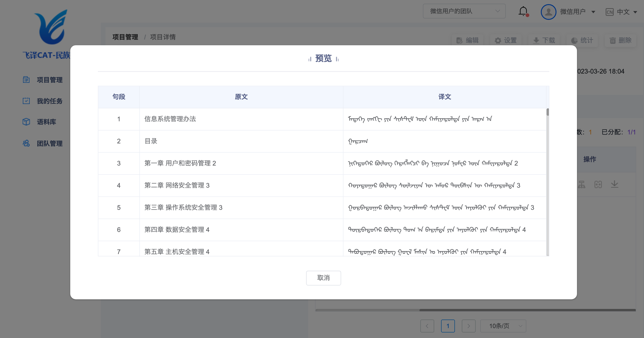
Task: Click the download arrow icon in the 操作 column
Action: tap(614, 184)
